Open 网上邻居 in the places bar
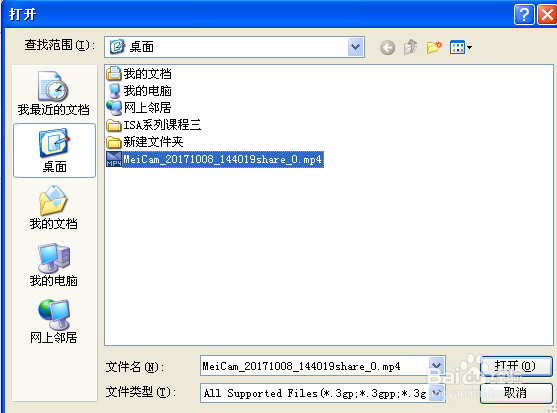This screenshot has height=413, width=557. pos(53,322)
